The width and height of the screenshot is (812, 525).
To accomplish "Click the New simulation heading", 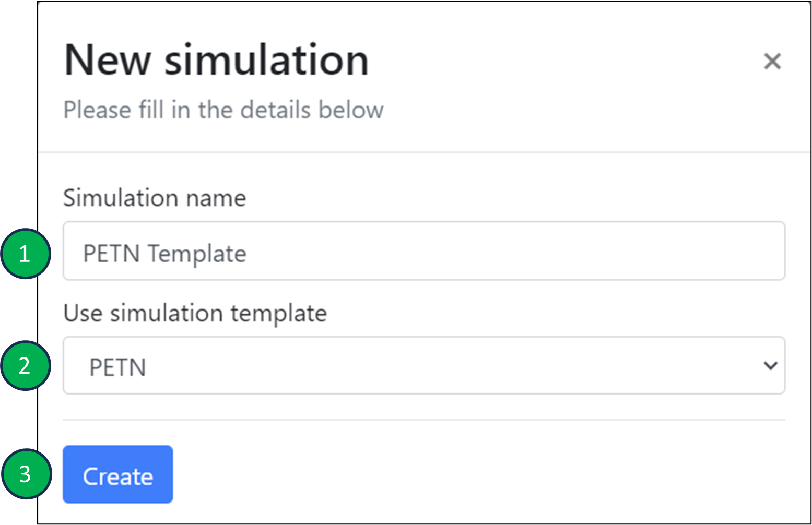I will coord(216,61).
